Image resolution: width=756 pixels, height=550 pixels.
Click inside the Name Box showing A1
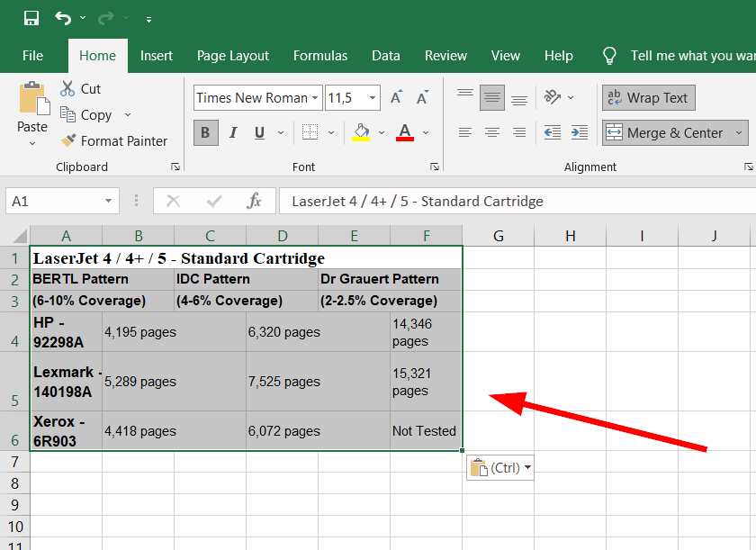coord(52,201)
